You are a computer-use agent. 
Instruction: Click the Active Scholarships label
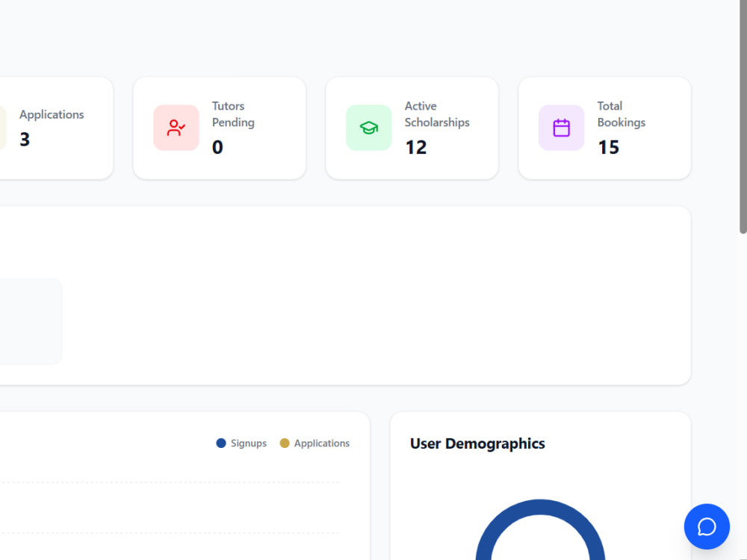tap(437, 114)
